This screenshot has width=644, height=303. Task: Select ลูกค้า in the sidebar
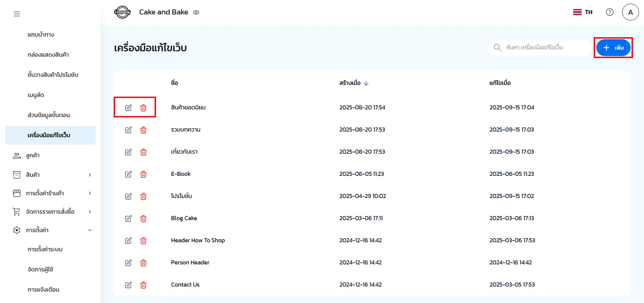[x=33, y=156]
